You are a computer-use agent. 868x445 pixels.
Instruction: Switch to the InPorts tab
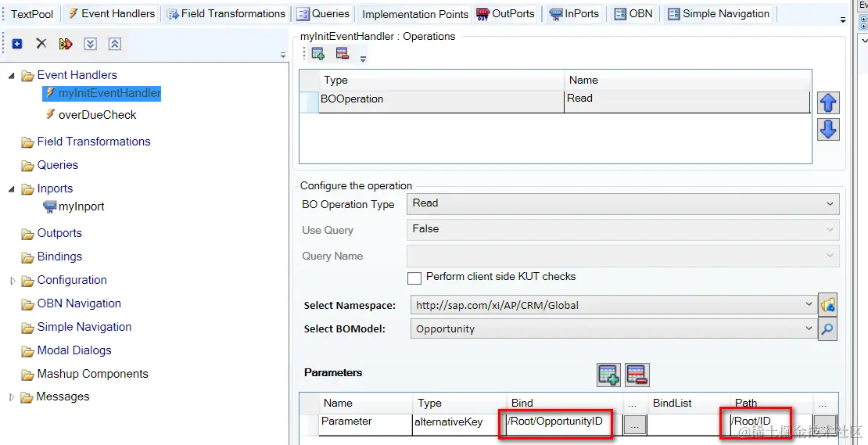(x=573, y=14)
